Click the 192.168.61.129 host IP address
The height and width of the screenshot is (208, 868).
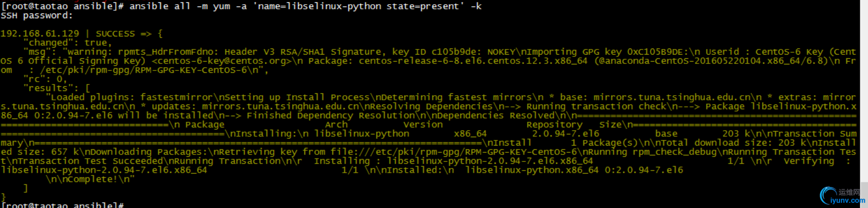pyautogui.click(x=40, y=34)
